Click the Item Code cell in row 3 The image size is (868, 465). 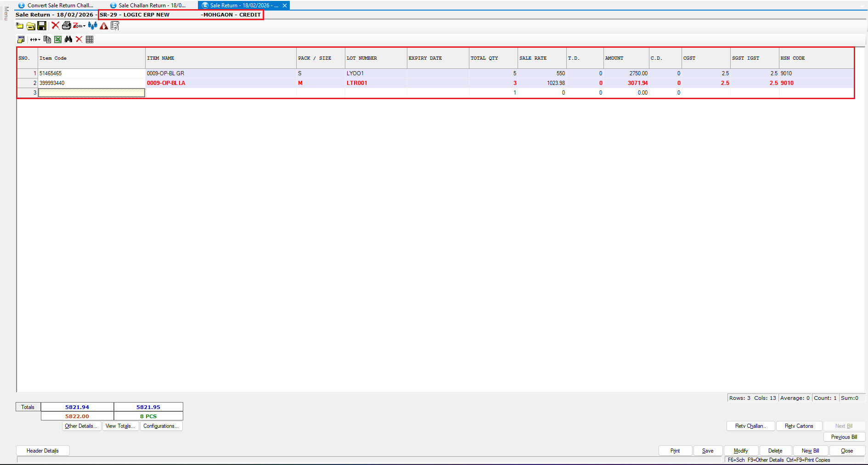pyautogui.click(x=91, y=93)
